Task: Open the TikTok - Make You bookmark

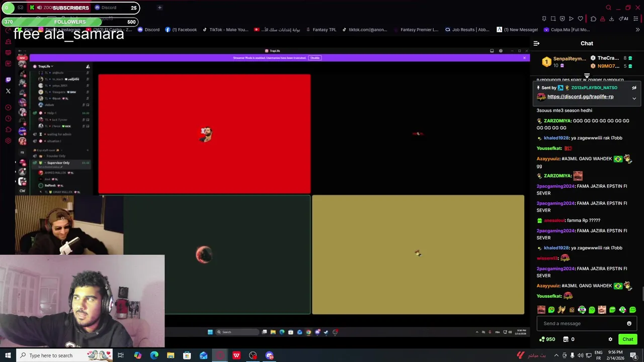Action: (225, 30)
